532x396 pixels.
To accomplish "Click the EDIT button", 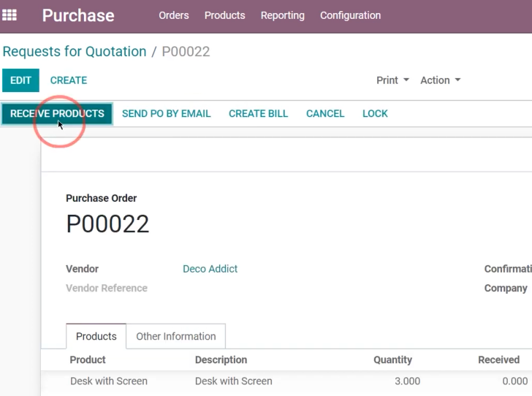I will click(x=20, y=80).
